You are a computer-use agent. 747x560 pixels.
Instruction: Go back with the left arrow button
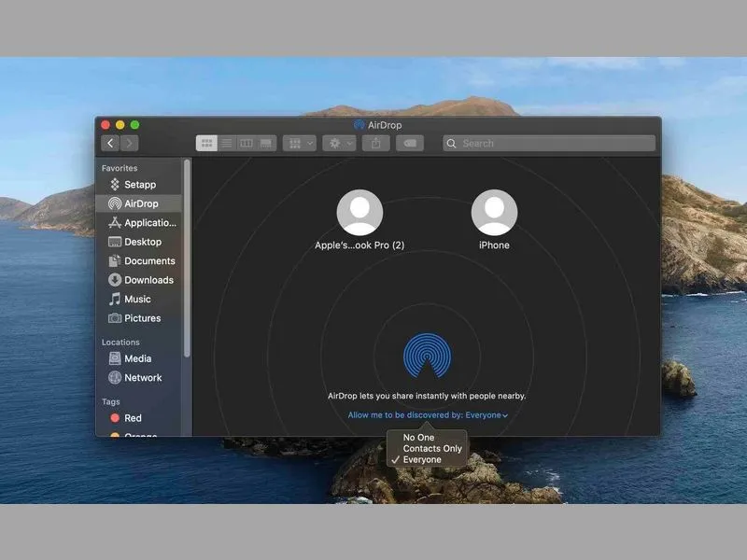click(110, 143)
